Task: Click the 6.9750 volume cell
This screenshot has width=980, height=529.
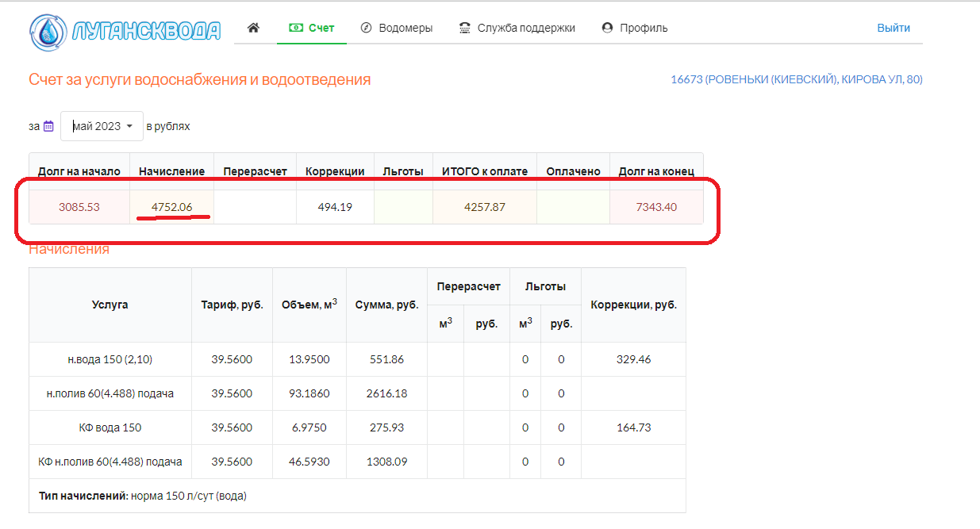Action: [309, 427]
